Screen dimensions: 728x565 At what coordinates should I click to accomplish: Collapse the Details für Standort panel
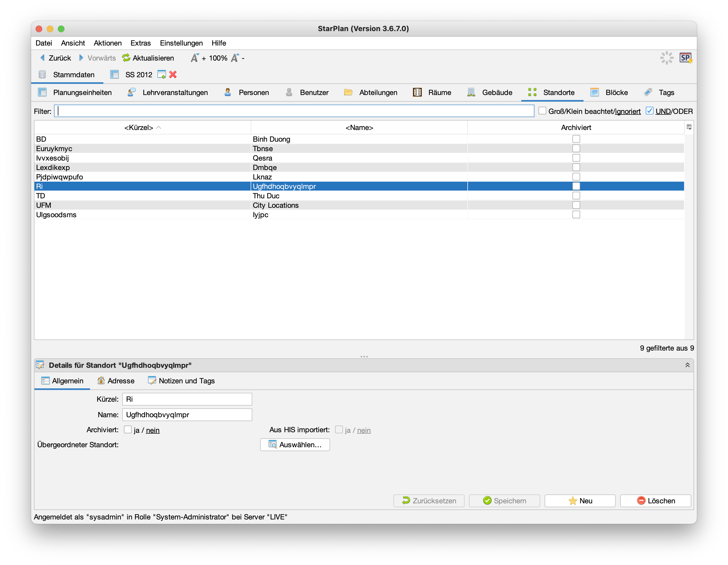(687, 365)
